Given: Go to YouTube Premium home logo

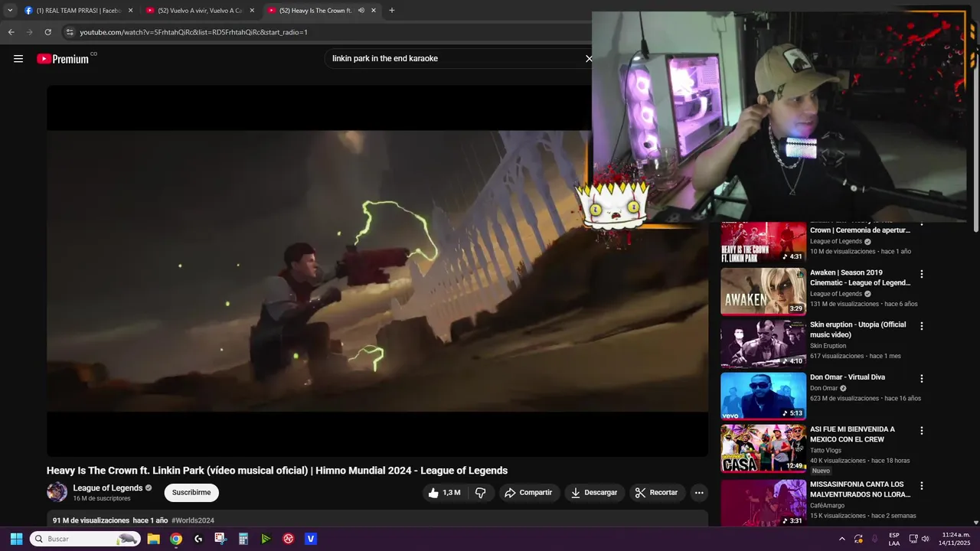Looking at the screenshot, I should (63, 59).
